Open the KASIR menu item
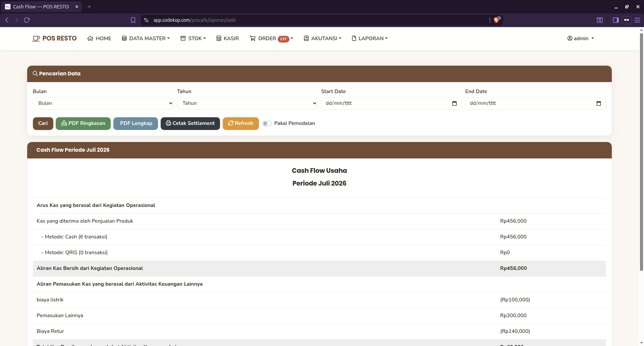Screen dimensions: 644x346 [x=227, y=39]
